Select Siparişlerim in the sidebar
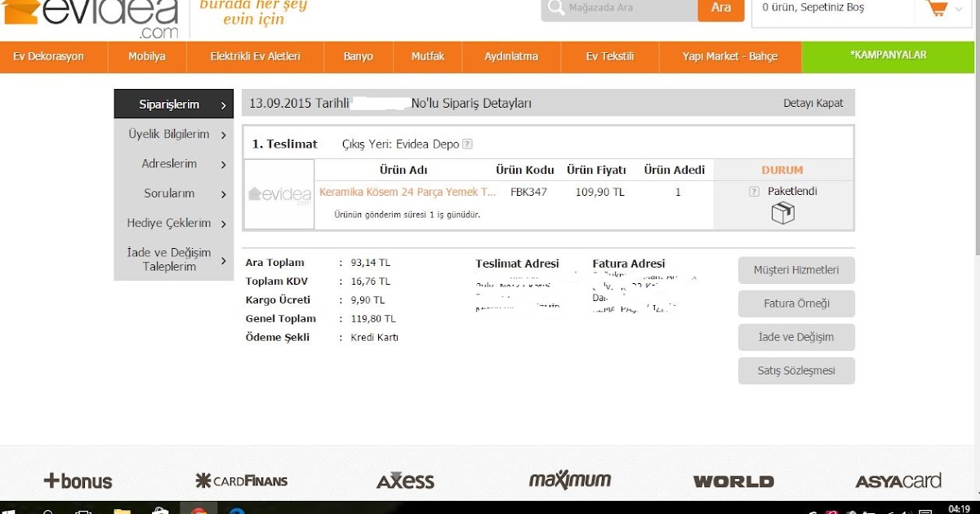This screenshot has width=980, height=514. point(173,104)
